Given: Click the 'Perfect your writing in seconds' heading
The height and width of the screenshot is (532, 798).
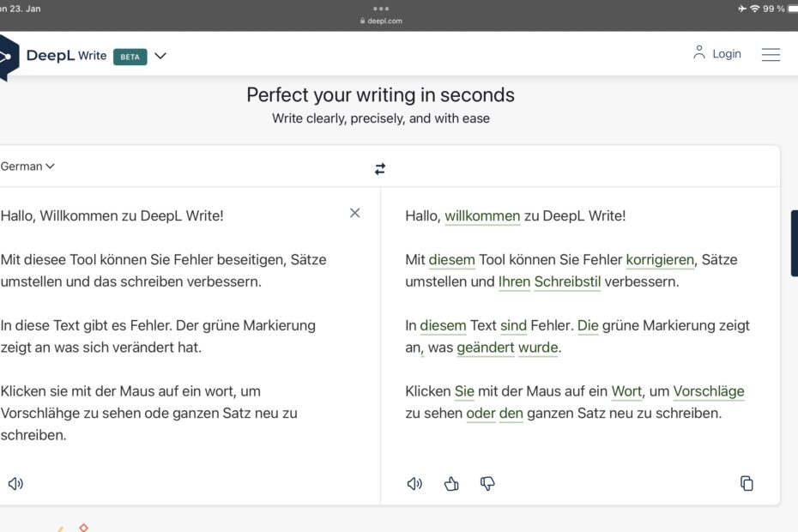Looking at the screenshot, I should coord(381,95).
